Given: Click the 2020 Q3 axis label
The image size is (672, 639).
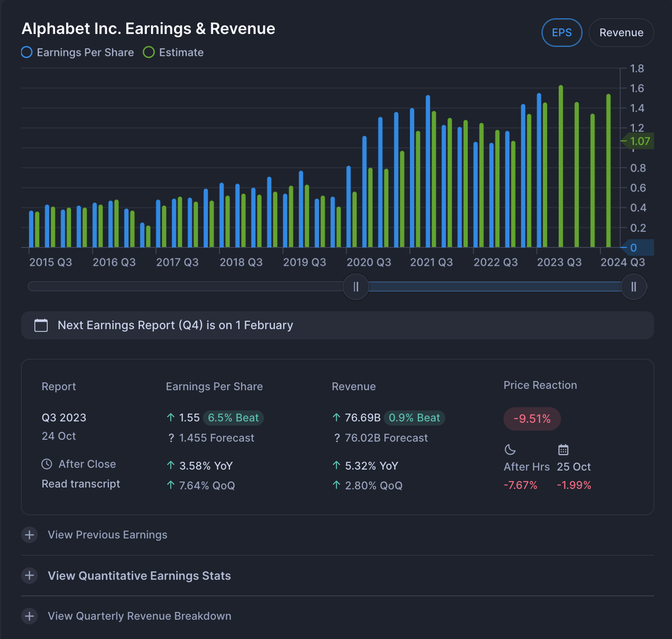Looking at the screenshot, I should (x=369, y=262).
